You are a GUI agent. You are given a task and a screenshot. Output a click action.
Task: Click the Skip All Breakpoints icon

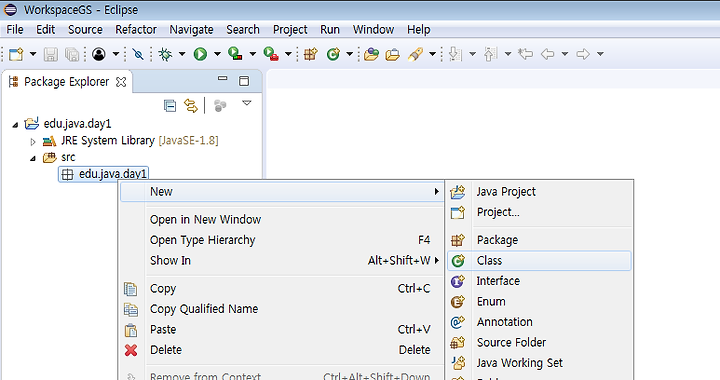pyautogui.click(x=138, y=54)
